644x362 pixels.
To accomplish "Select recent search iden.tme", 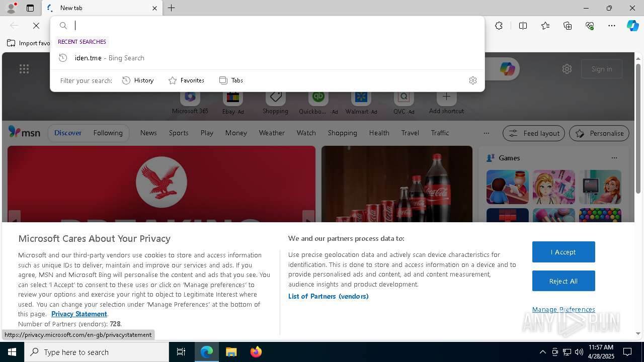I will [267, 58].
